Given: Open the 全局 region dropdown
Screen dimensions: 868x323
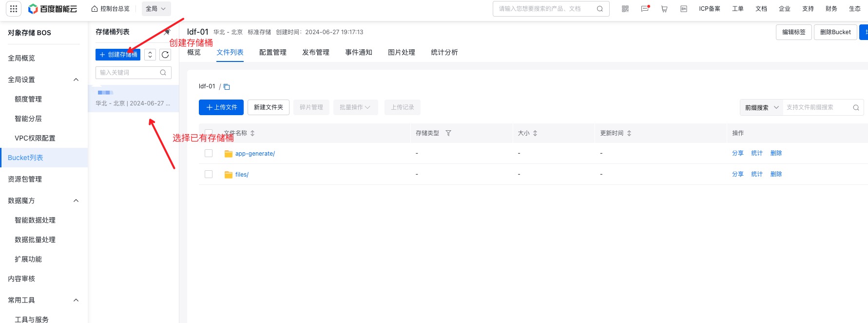Looking at the screenshot, I should [x=156, y=9].
